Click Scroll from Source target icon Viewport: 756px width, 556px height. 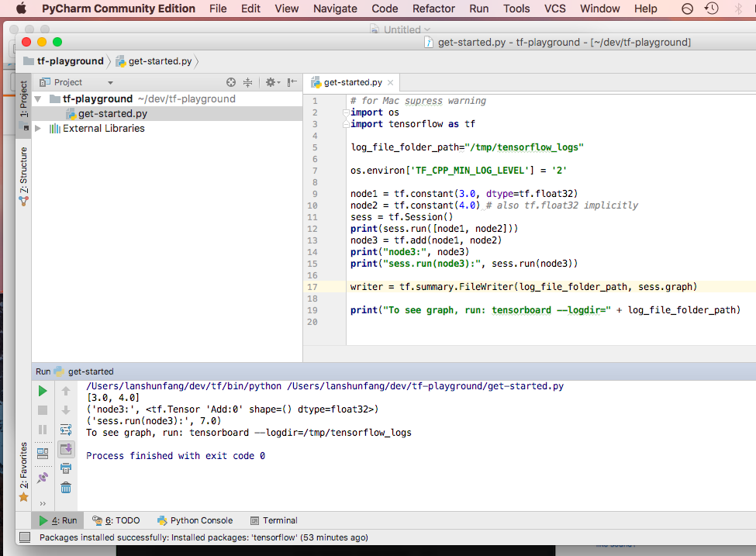pos(231,82)
